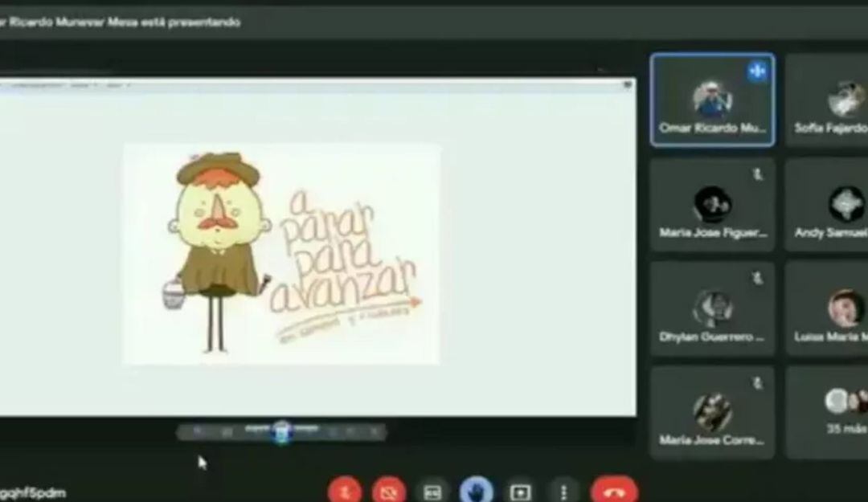Hang up with the red leave-call button
Screen dimensions: 868x502
614,491
